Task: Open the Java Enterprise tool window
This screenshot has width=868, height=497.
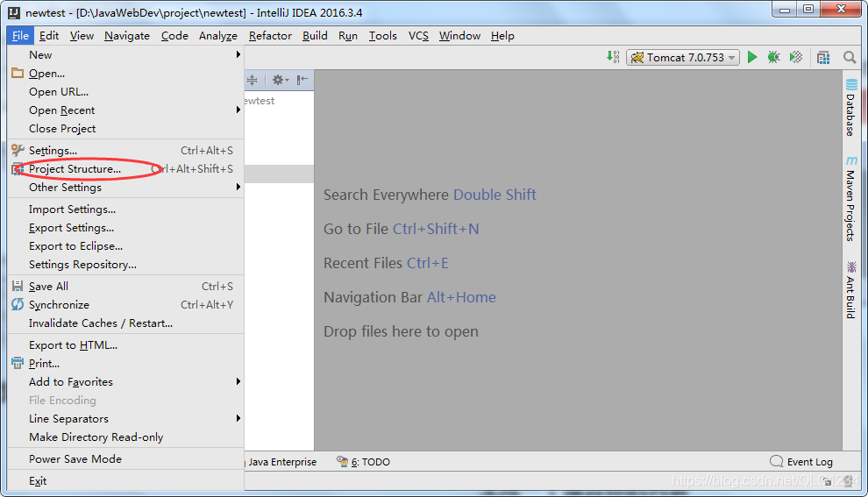Action: click(x=281, y=462)
